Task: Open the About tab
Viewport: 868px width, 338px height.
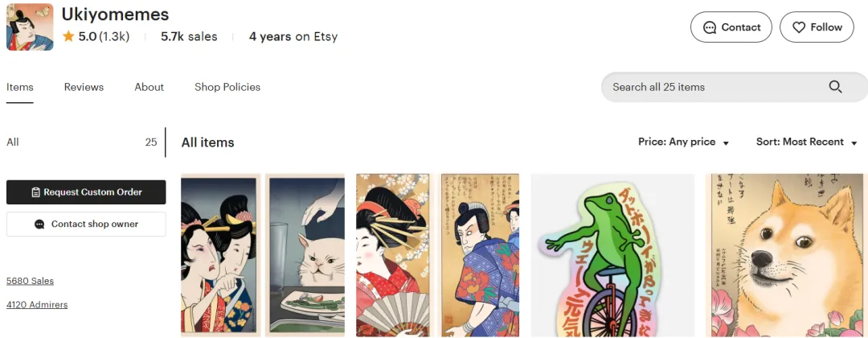Action: [149, 87]
